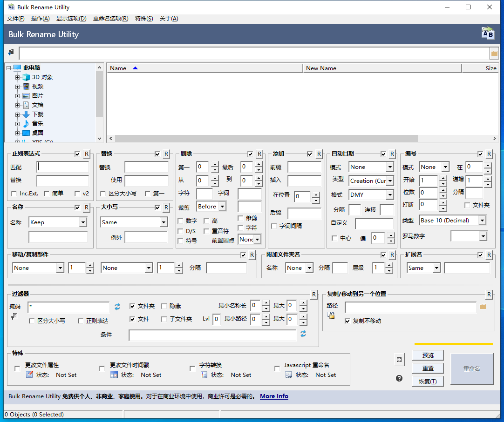Open the 文件(F) menu
504x422 pixels.
pyautogui.click(x=15, y=19)
